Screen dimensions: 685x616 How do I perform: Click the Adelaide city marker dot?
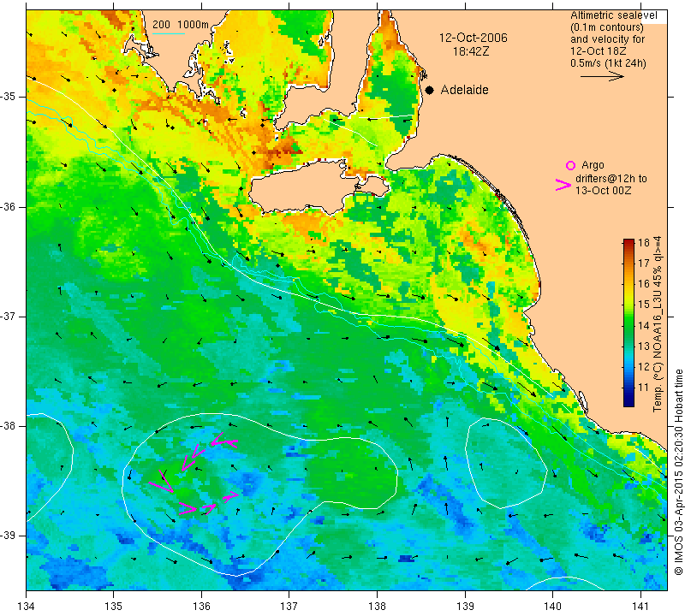click(430, 90)
